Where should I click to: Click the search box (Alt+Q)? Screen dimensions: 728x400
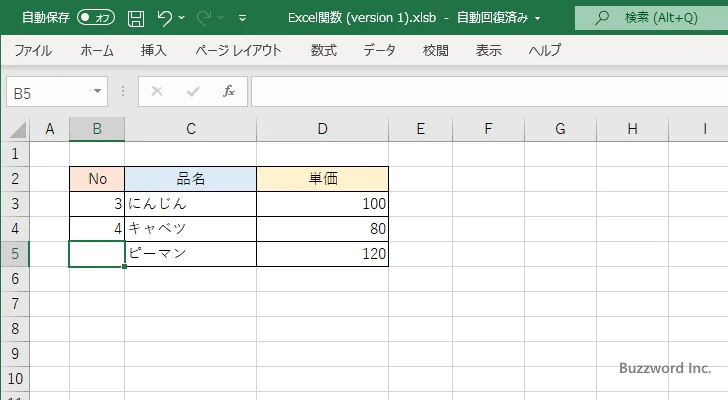click(651, 18)
